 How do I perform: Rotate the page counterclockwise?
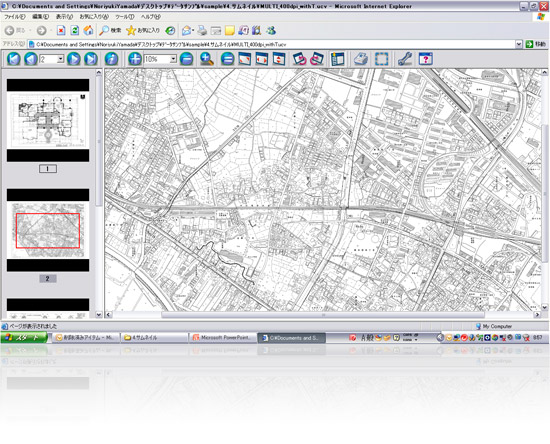pyautogui.click(x=300, y=59)
